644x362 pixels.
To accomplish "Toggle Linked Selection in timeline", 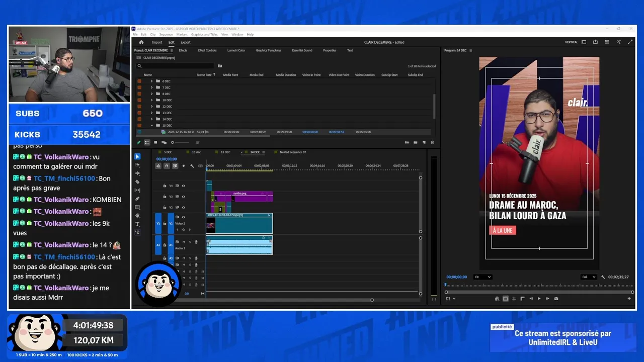I will pos(175,166).
